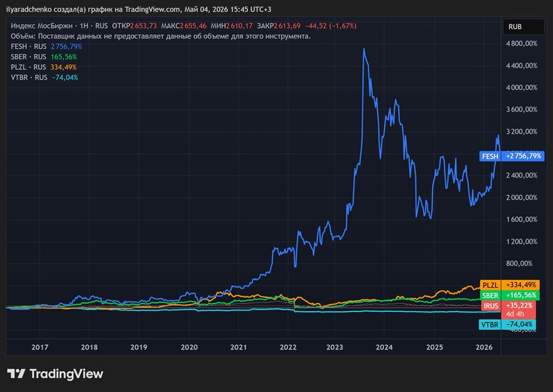Screen dimensions: 553x392
Task: Click the 2 400,00% price scale label
Action: coord(521,175)
